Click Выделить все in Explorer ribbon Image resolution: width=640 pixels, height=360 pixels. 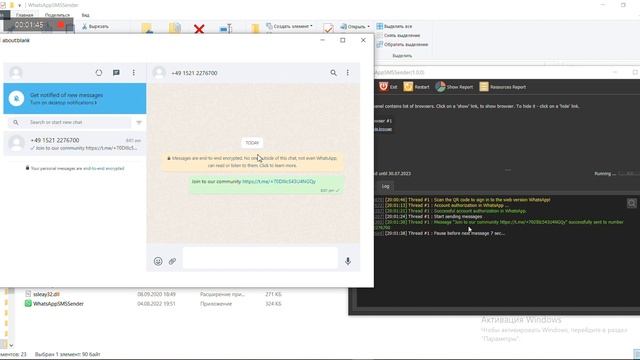point(394,27)
